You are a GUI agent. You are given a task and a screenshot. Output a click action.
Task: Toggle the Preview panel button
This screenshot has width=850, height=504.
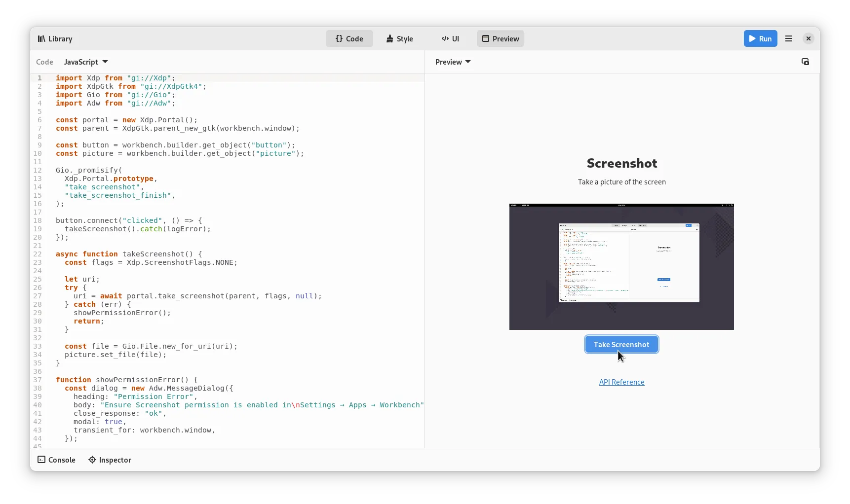point(500,39)
